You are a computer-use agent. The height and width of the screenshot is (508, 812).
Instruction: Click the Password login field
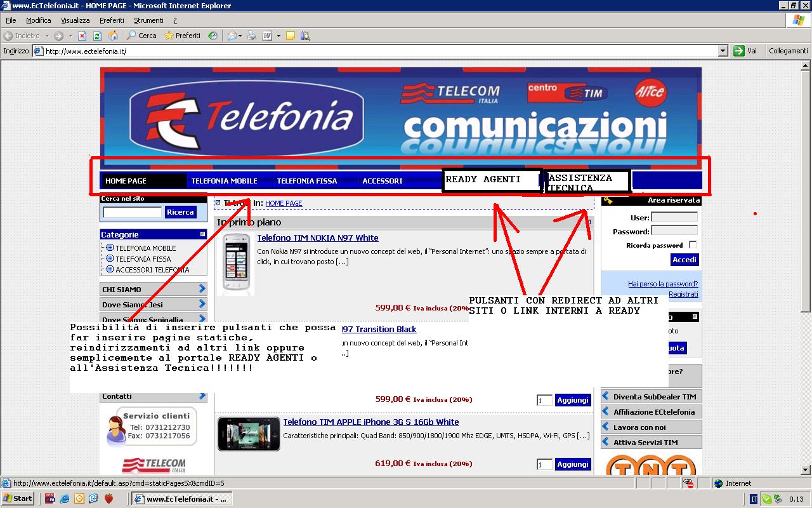click(674, 231)
